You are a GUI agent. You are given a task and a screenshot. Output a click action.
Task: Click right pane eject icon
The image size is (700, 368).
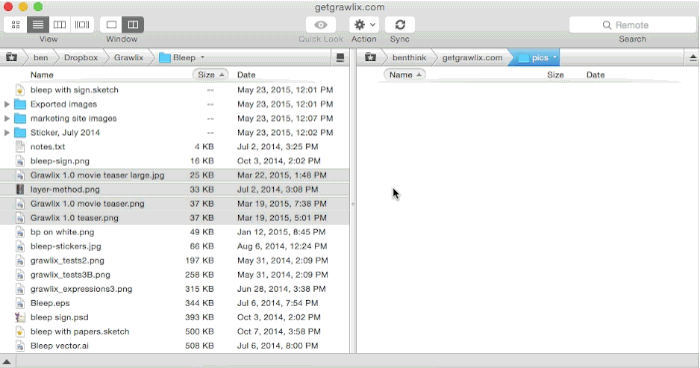tap(693, 58)
